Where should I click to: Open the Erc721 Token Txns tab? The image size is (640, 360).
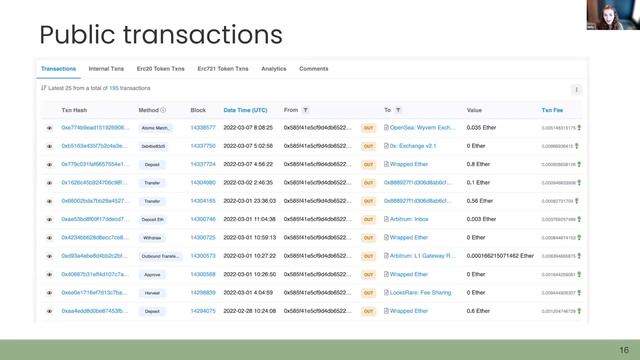223,69
